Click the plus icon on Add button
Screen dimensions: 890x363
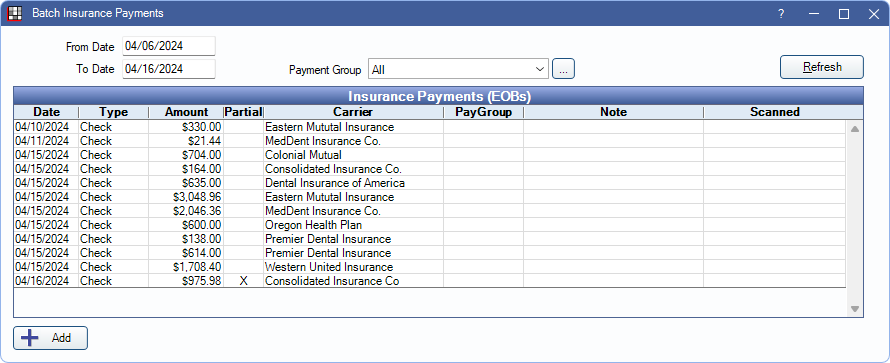pos(30,338)
